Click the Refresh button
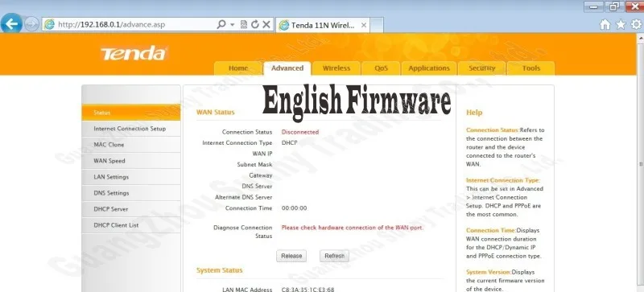 tap(334, 256)
